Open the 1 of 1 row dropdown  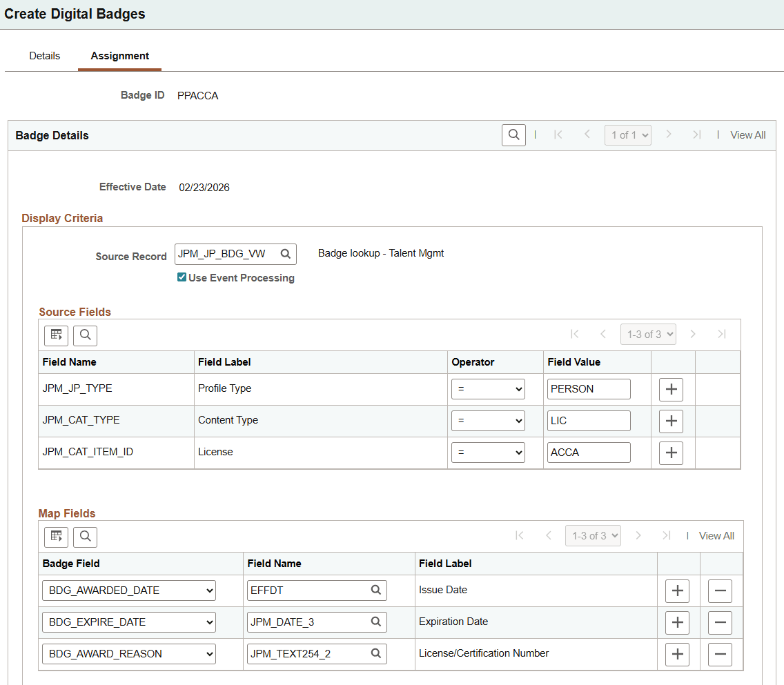click(x=628, y=135)
